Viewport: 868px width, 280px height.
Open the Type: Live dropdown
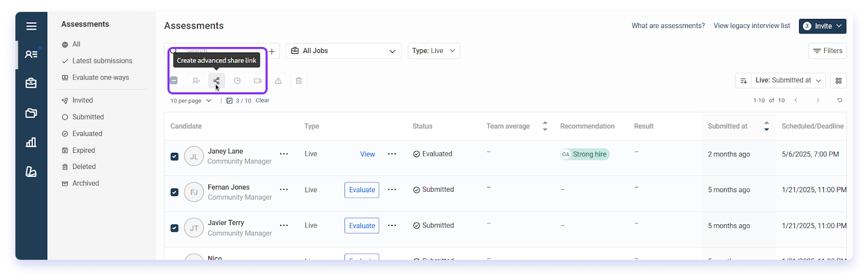click(x=433, y=51)
